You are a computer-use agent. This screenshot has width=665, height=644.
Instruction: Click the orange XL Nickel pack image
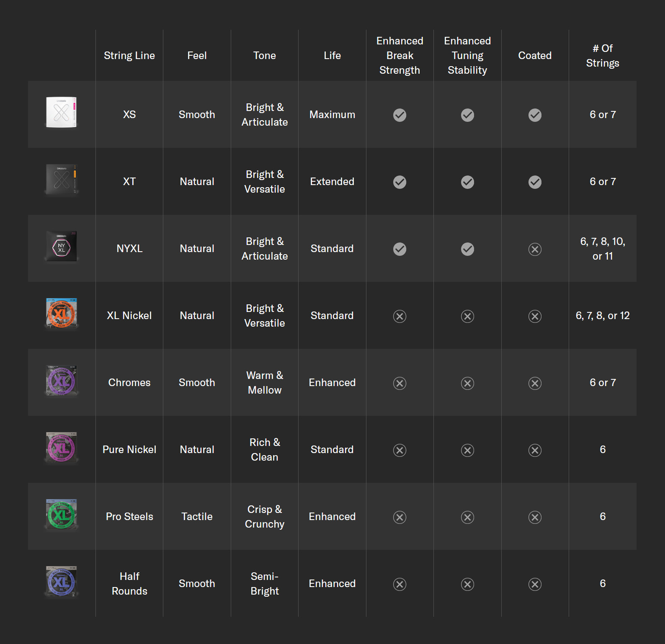click(x=62, y=313)
